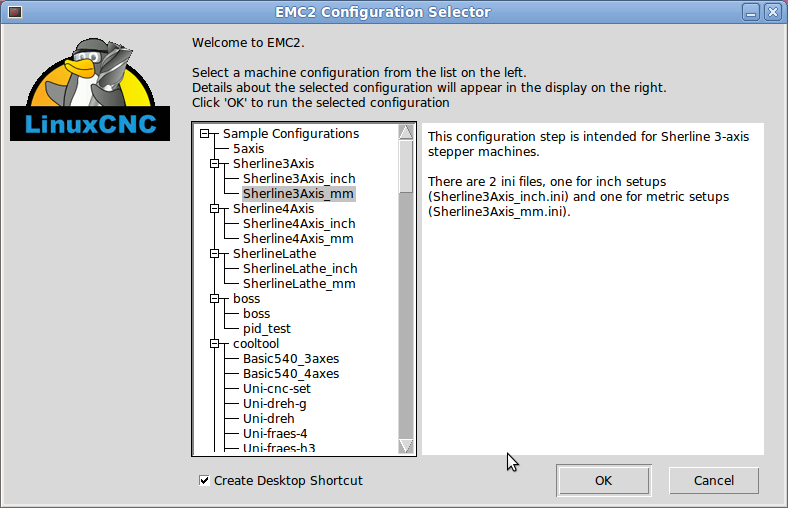The height and width of the screenshot is (508, 788).
Task: Collapse the Sherline4Axis group
Action: pos(215,209)
